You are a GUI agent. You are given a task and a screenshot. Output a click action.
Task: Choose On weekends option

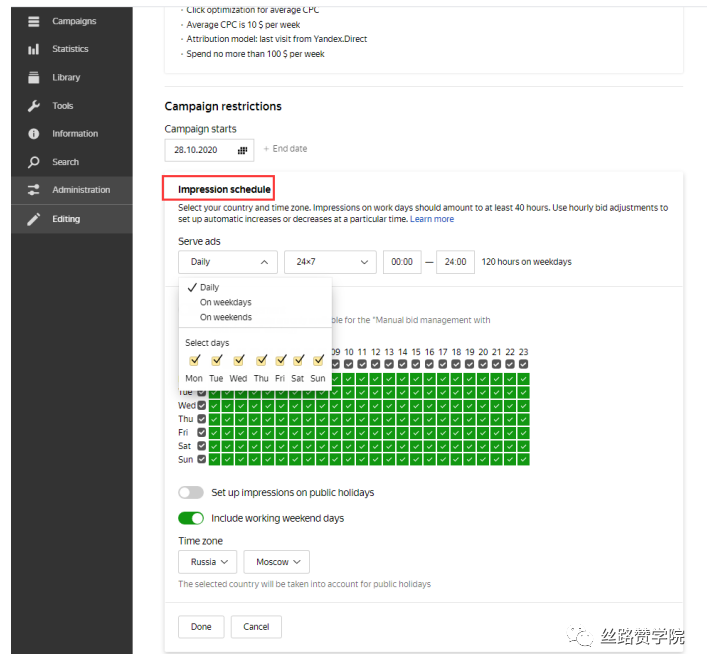(x=225, y=317)
